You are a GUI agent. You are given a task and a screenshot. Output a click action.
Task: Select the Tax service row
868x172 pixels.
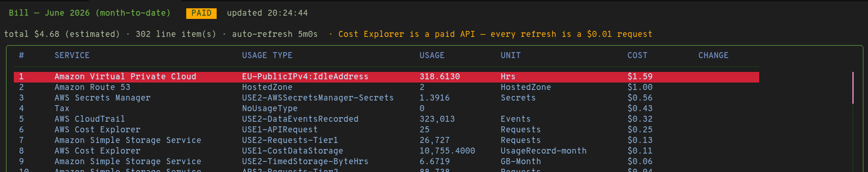(x=386, y=108)
